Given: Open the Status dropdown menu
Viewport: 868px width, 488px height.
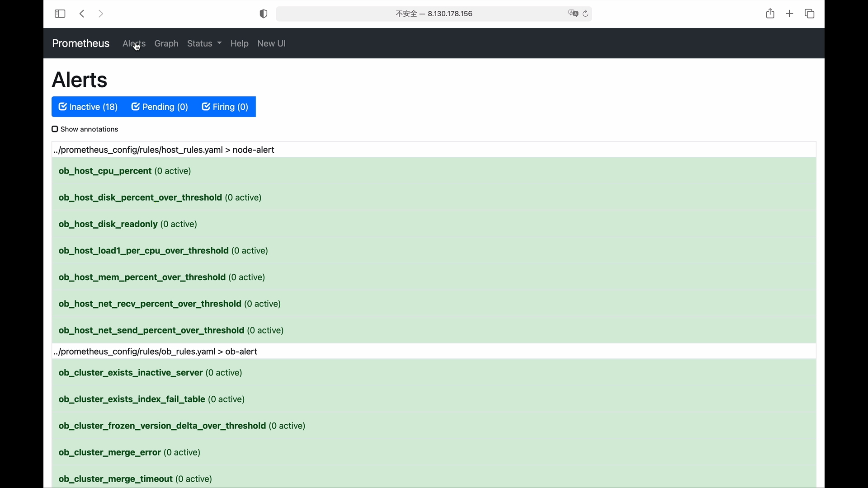Looking at the screenshot, I should (204, 43).
